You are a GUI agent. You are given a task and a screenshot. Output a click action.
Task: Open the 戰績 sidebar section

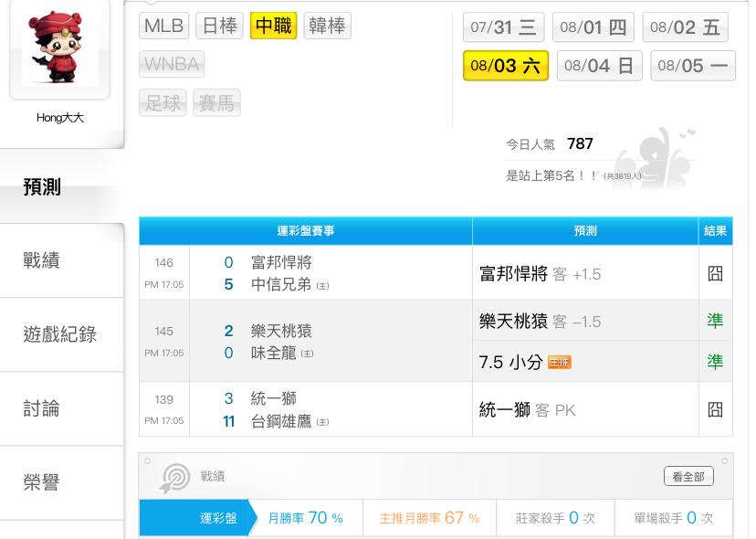[62, 260]
